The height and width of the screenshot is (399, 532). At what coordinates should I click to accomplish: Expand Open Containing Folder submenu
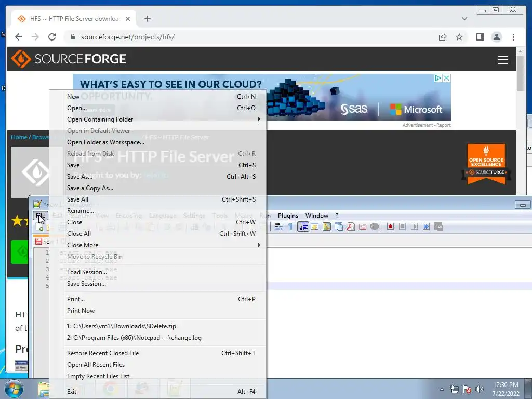158,119
